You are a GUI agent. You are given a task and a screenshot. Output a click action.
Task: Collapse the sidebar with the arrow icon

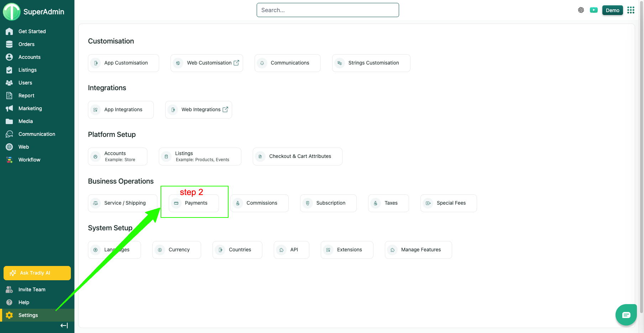point(64,326)
